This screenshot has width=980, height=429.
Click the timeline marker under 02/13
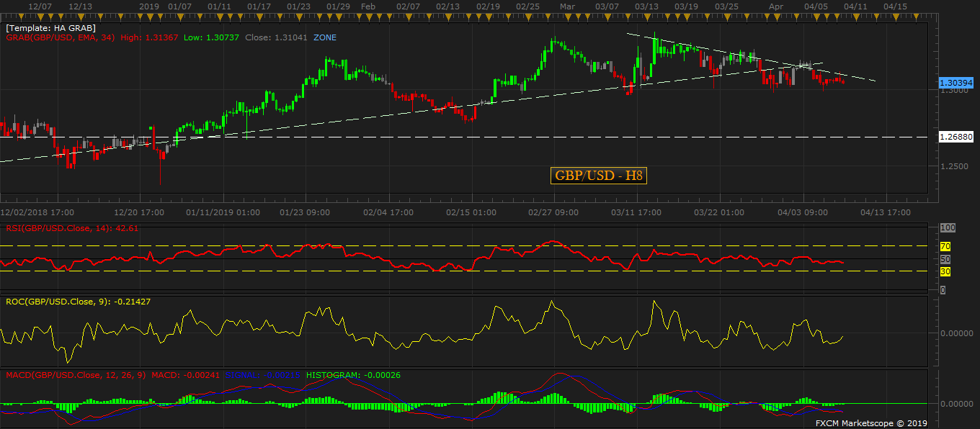447,16
